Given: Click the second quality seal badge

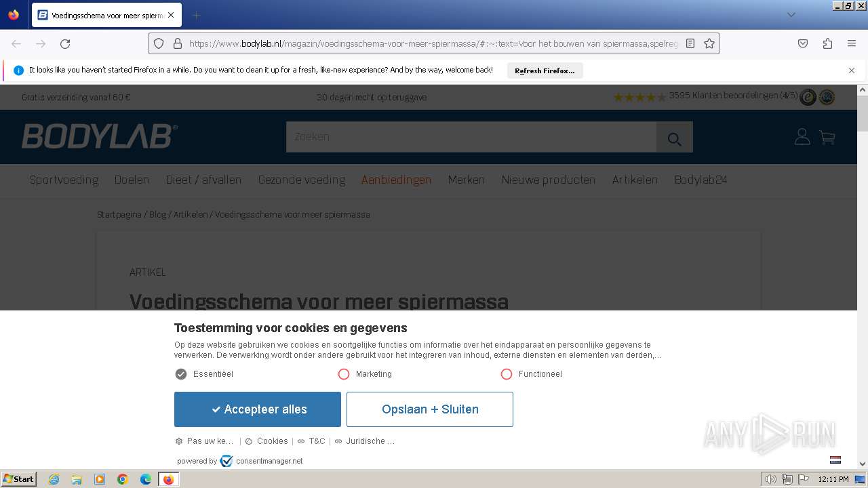Looking at the screenshot, I should click(827, 97).
